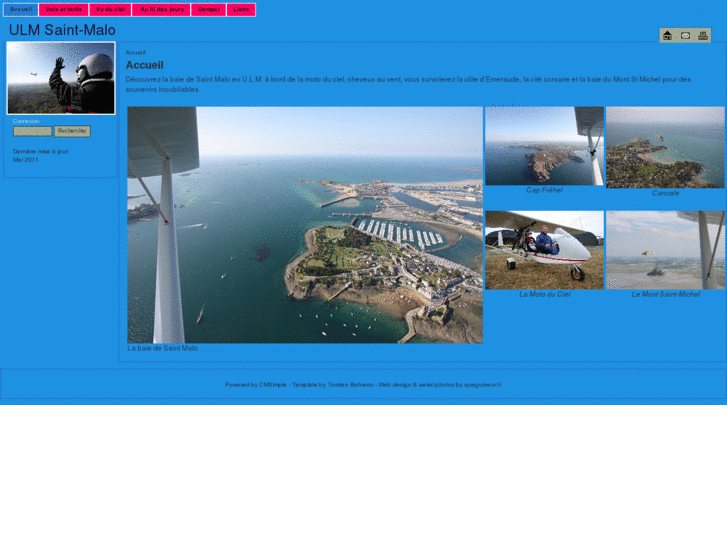
Task: Click the sidebar pilot waving photo
Action: point(61,78)
